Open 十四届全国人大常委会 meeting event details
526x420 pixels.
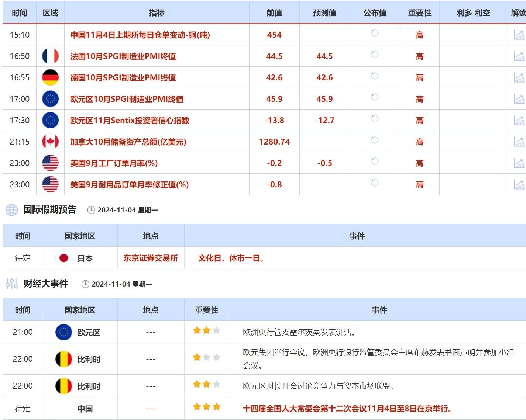[347, 408]
